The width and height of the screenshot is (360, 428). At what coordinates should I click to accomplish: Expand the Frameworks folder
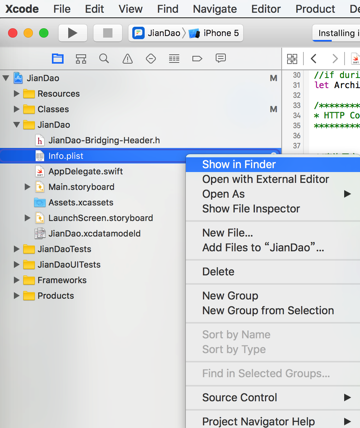pos(16,280)
